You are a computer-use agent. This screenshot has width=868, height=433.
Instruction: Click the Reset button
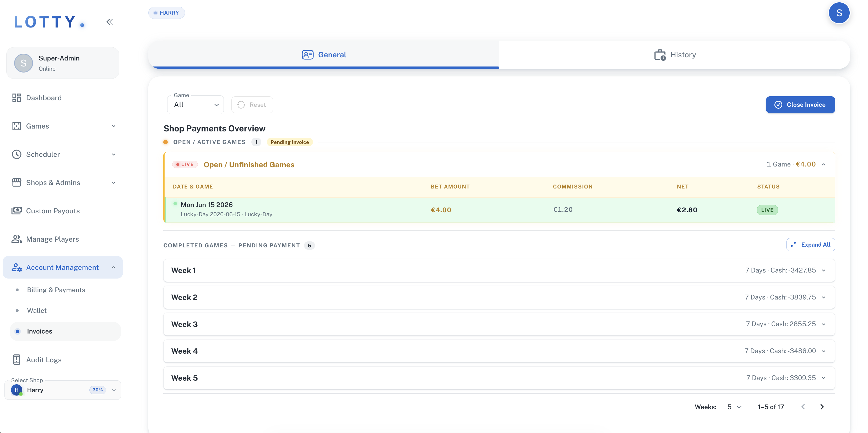click(x=252, y=105)
